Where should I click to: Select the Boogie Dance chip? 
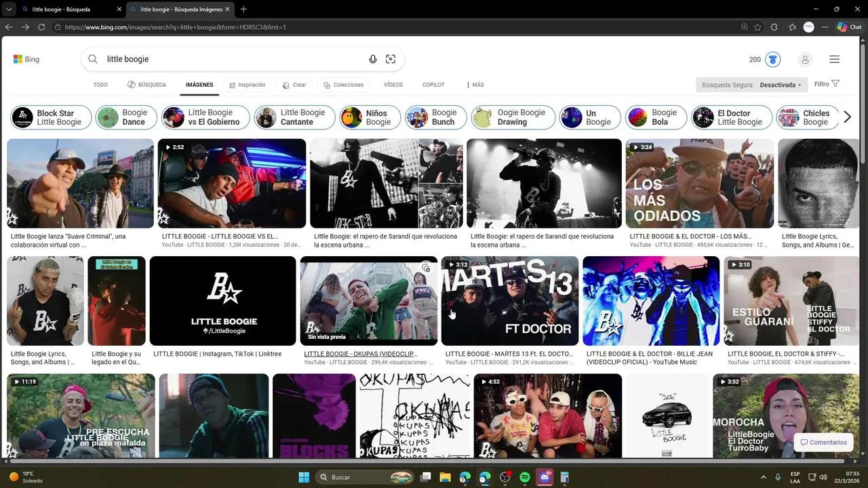pos(126,117)
